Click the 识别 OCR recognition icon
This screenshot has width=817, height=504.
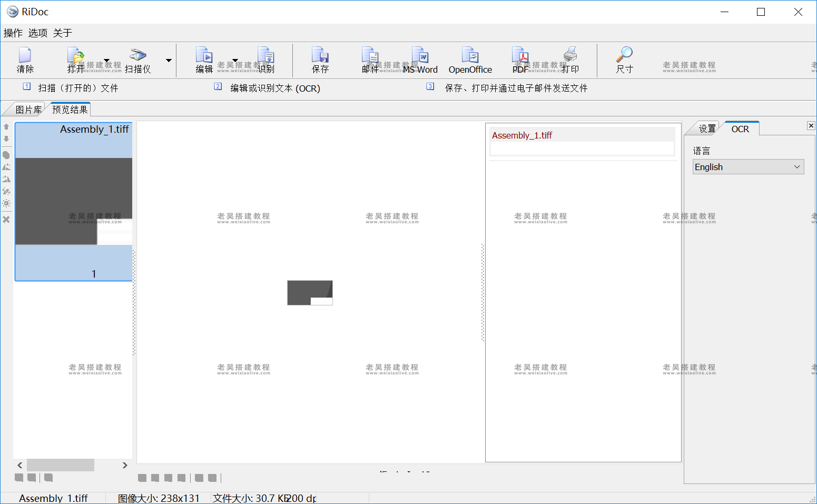tap(265, 60)
